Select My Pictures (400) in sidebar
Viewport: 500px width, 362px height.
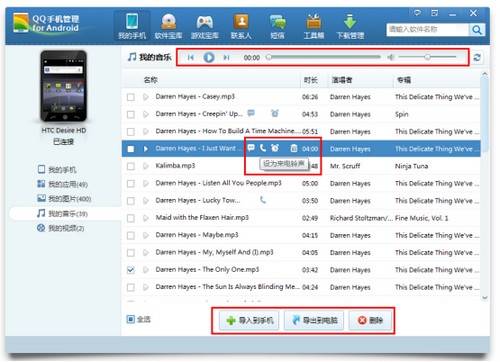click(64, 199)
